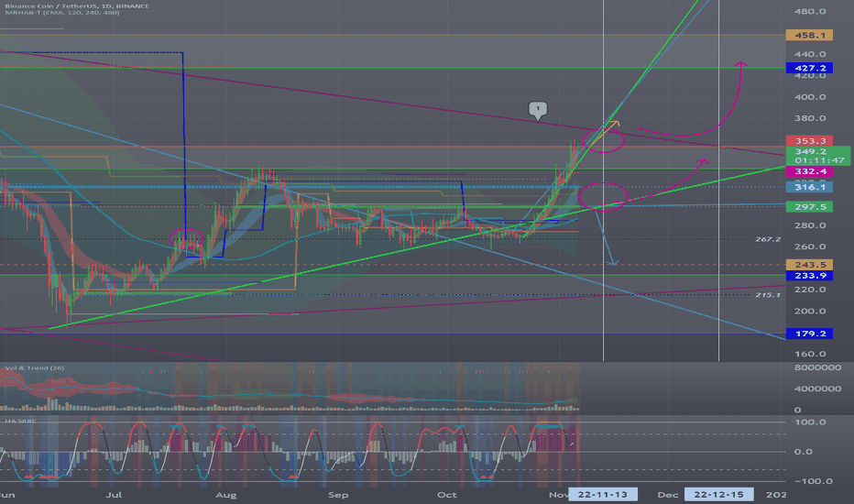Click the 353.3 red price label
Screen dimensions: 854x504
pos(809,140)
